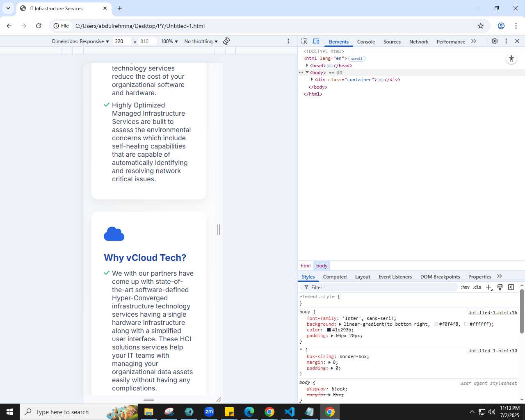Click the accessibility tree toggle icon
525x420 pixels.
[x=511, y=59]
